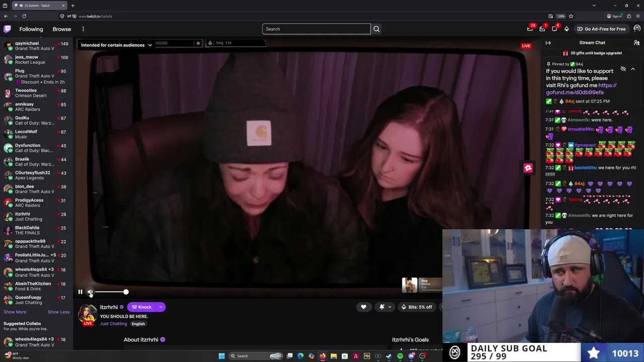Click browser back arrow

coord(6,16)
